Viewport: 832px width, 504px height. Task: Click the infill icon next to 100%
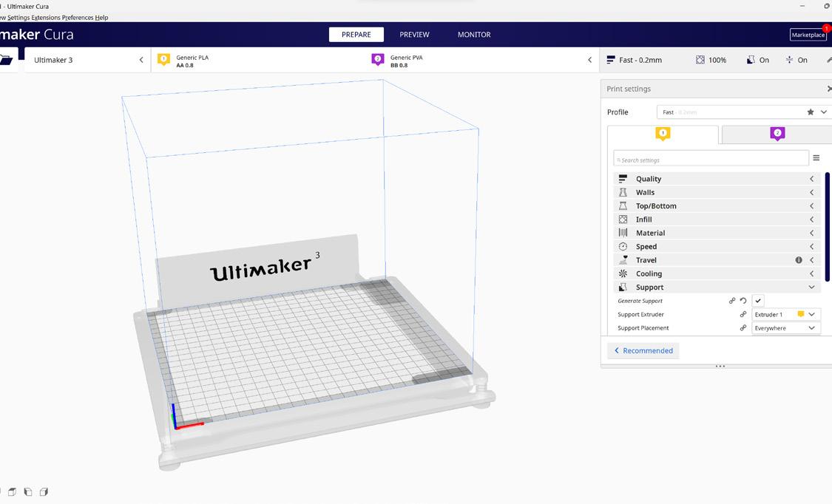700,60
